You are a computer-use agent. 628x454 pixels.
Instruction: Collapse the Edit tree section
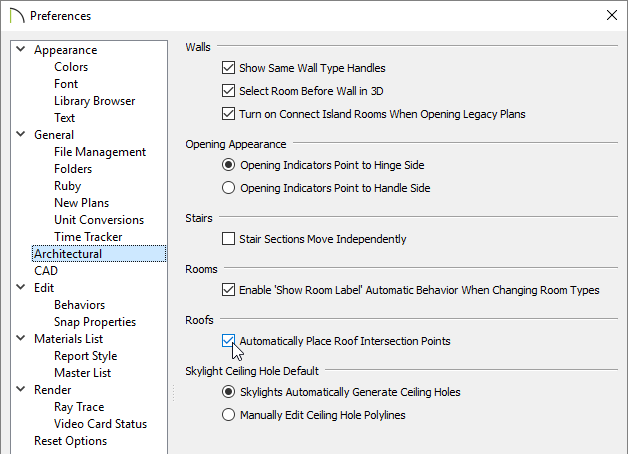(x=20, y=287)
